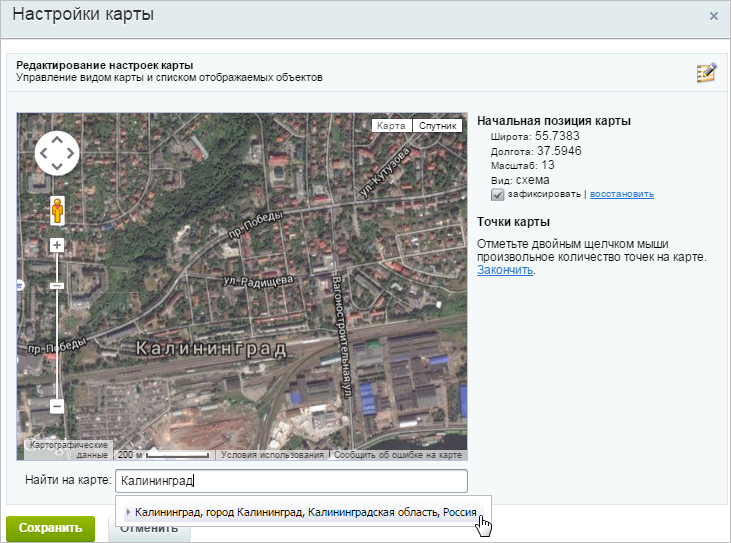
Task: Toggle the "зафиксировать" checkbox
Action: coord(497,194)
